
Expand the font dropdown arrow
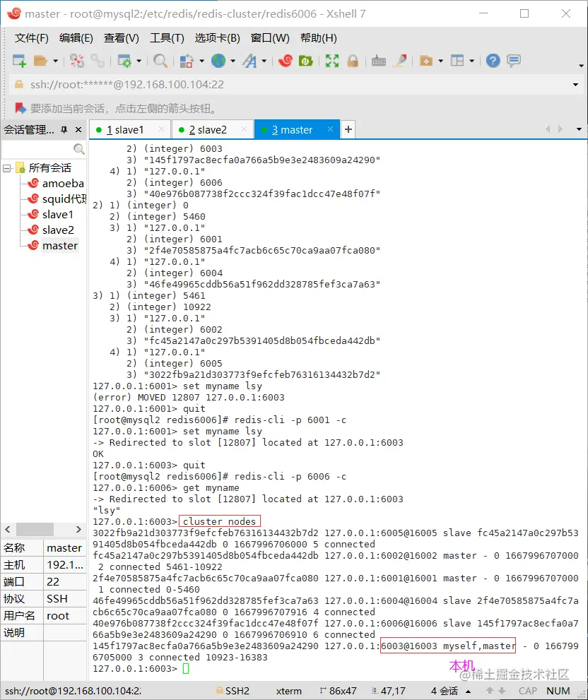[x=264, y=61]
